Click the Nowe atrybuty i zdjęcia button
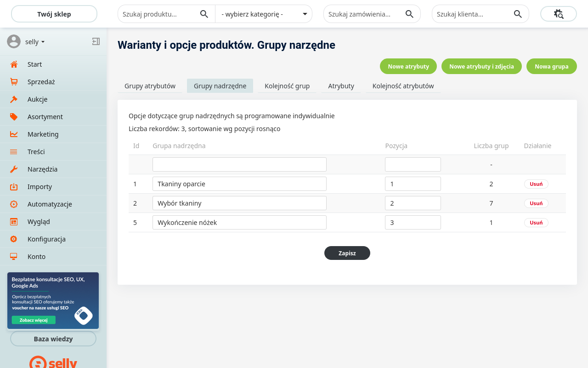This screenshot has width=588, height=368. (x=481, y=66)
